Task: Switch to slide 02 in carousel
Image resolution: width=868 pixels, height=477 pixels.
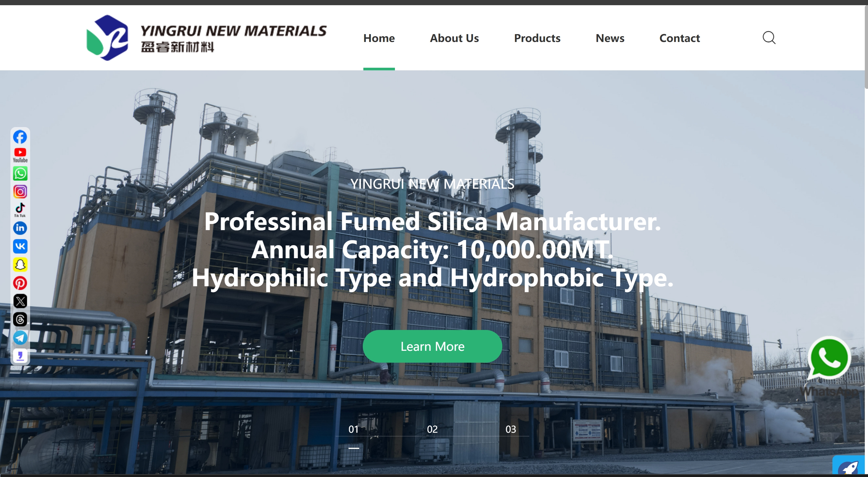Action: [x=432, y=429]
